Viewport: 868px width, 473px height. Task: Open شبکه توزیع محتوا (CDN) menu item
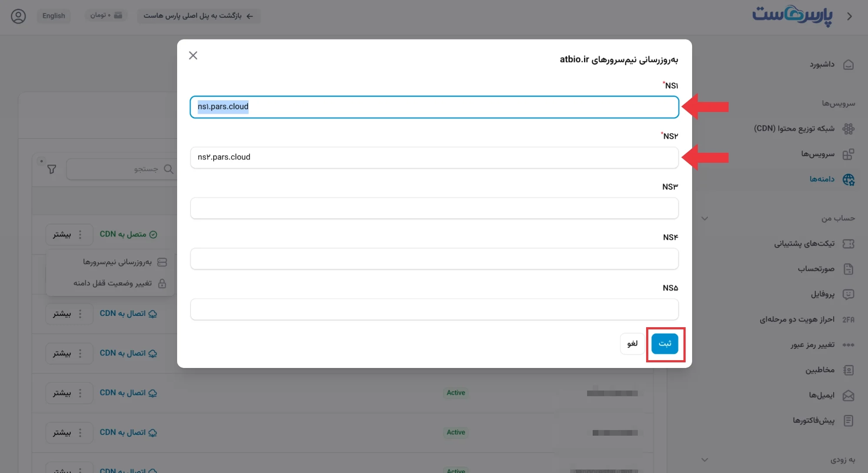coord(794,128)
